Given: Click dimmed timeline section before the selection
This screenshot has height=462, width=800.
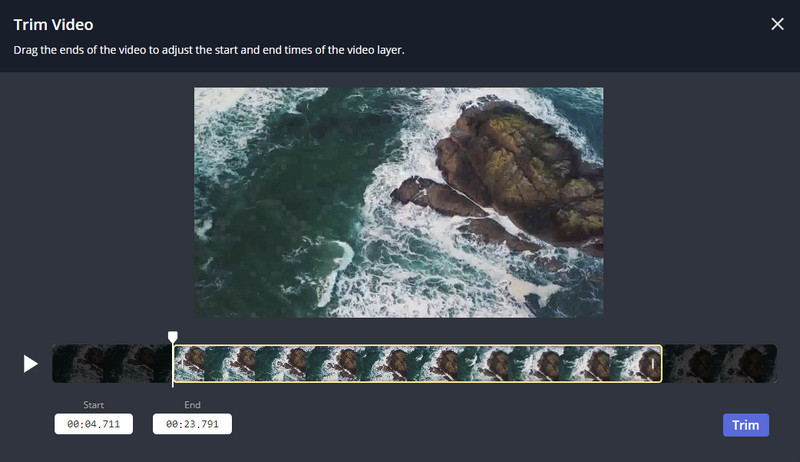Looking at the screenshot, I should tap(112, 364).
